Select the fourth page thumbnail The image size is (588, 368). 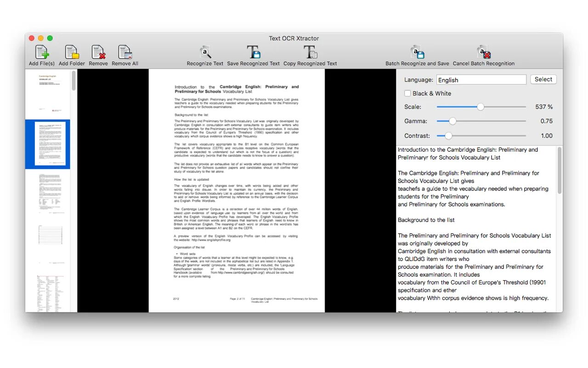coord(51,244)
